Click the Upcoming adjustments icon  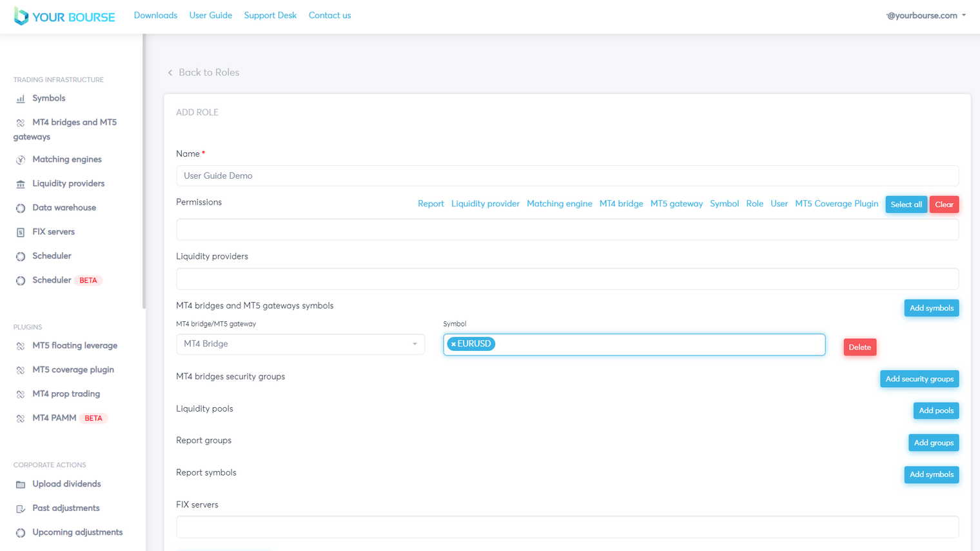[x=21, y=533]
